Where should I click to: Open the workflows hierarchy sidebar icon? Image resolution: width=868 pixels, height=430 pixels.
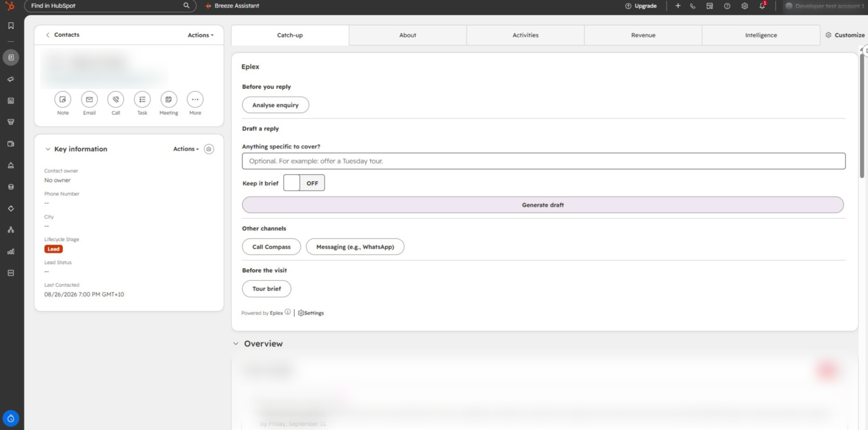(x=11, y=230)
